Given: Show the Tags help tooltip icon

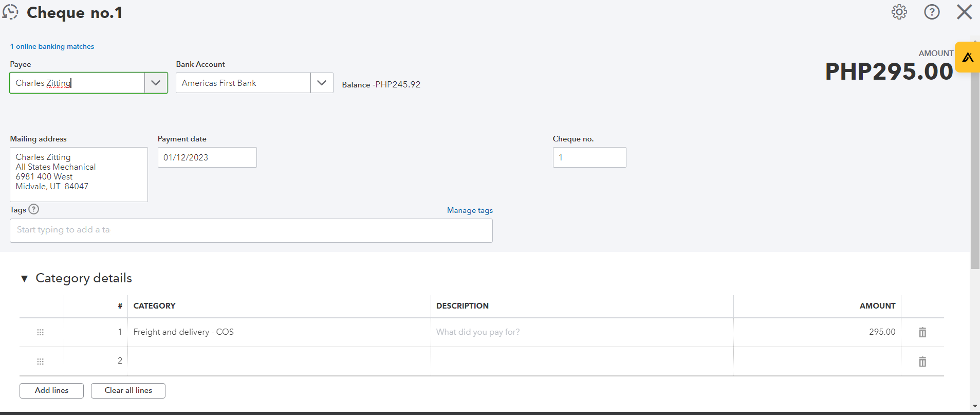Looking at the screenshot, I should point(34,209).
